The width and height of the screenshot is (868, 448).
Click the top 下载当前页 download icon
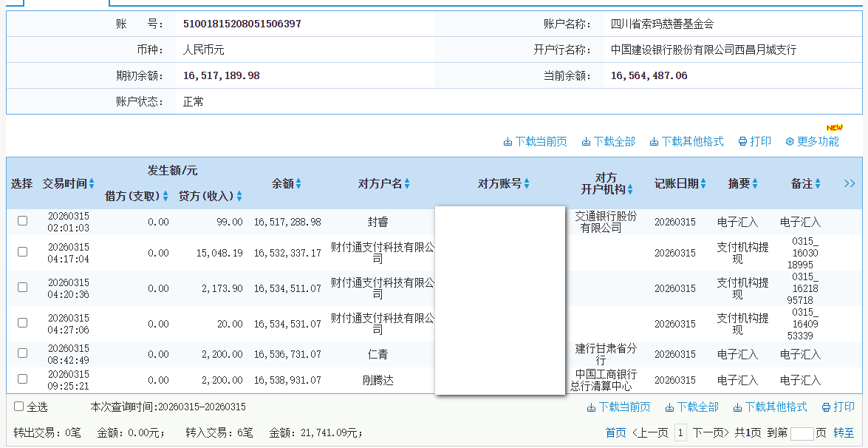[x=508, y=142]
